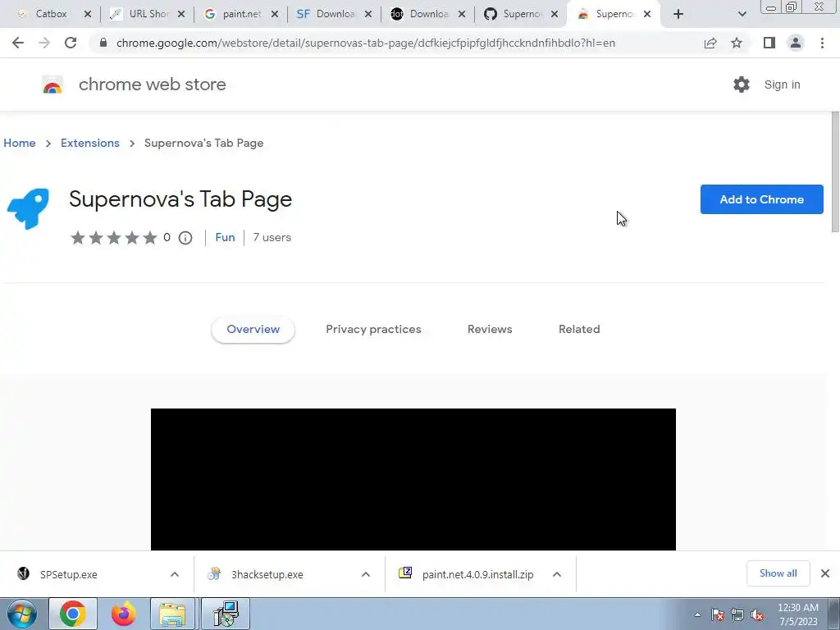Open the paint.net.4.0.9.install.zip download
The height and width of the screenshot is (630, 840).
[x=477, y=575]
